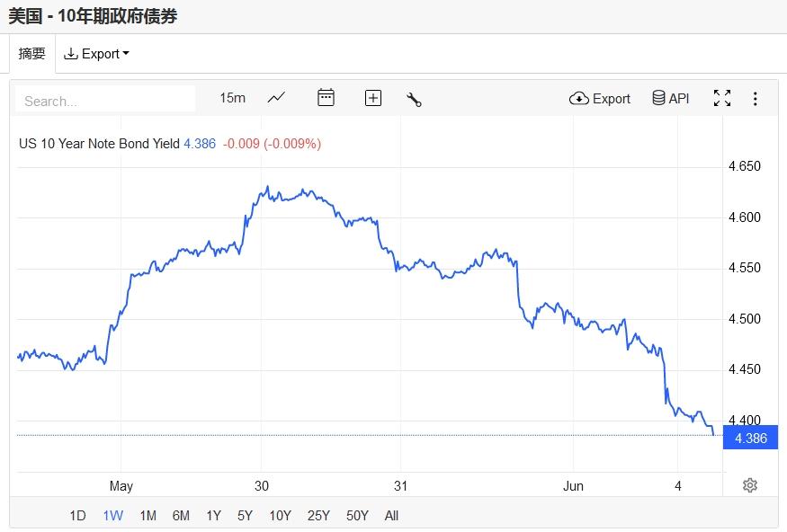Expand the chart to fullscreen
Viewport: 787px width, 532px height.
pos(721,98)
